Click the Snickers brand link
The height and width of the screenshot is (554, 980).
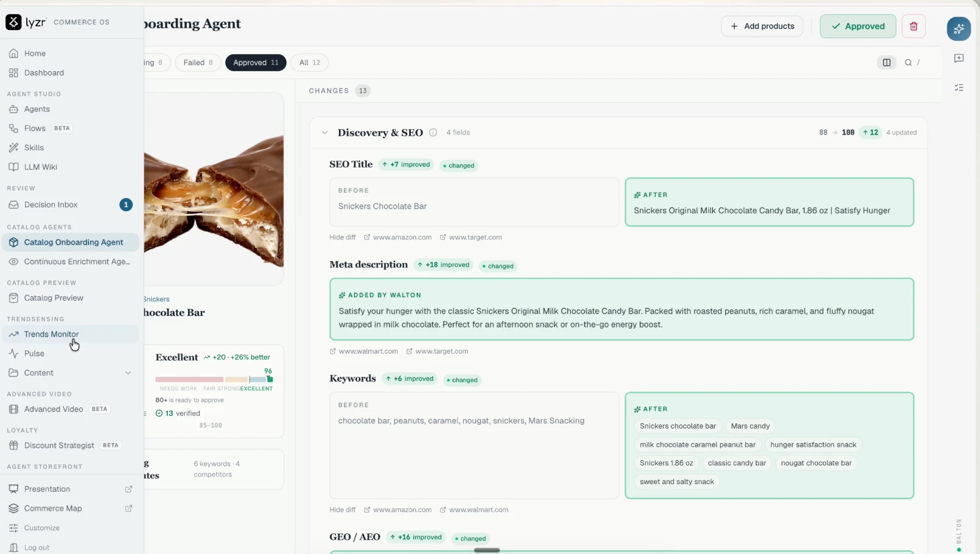(156, 300)
